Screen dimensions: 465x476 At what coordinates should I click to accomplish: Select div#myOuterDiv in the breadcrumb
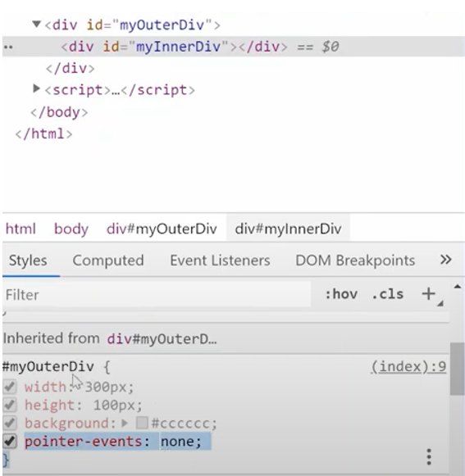point(162,229)
